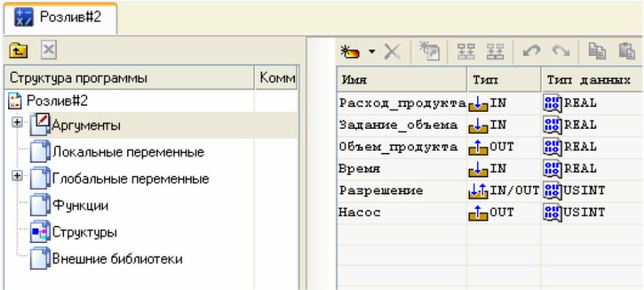
Task: Click the Внешние библиотеки node icon
Action: (40, 258)
